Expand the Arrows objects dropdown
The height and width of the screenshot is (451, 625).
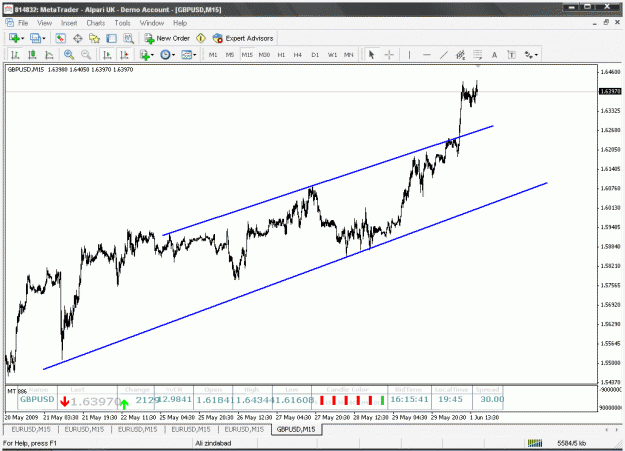(536, 55)
